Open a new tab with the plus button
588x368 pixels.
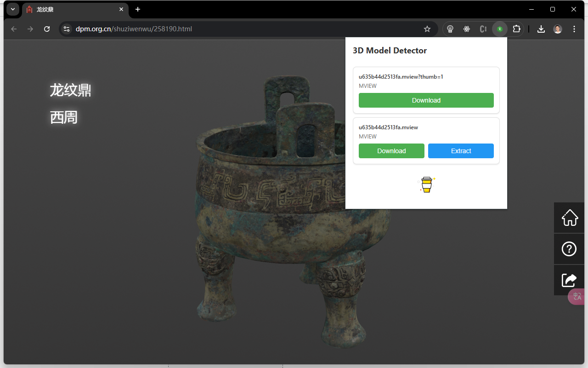(138, 9)
